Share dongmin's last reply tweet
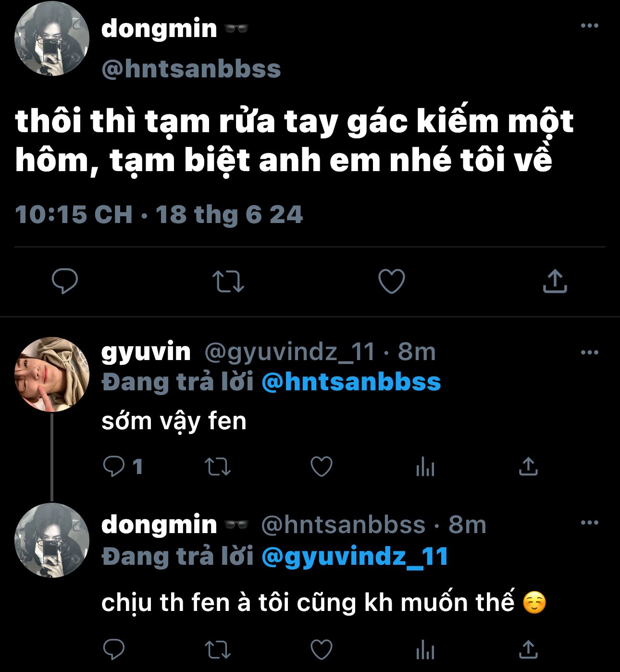 528,649
